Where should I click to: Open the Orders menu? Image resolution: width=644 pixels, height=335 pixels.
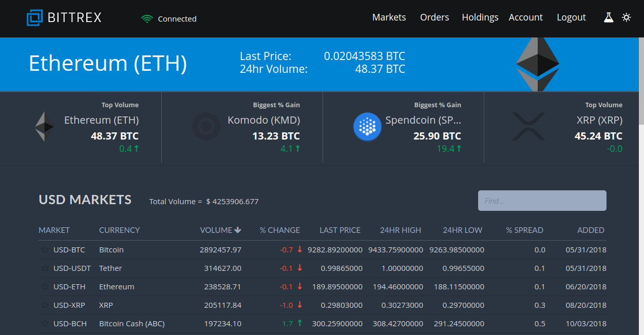(x=434, y=17)
